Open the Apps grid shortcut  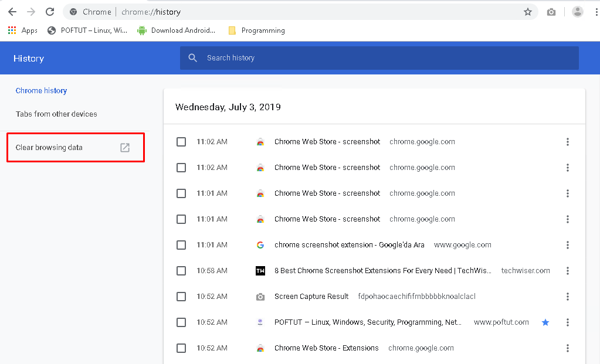(22, 30)
